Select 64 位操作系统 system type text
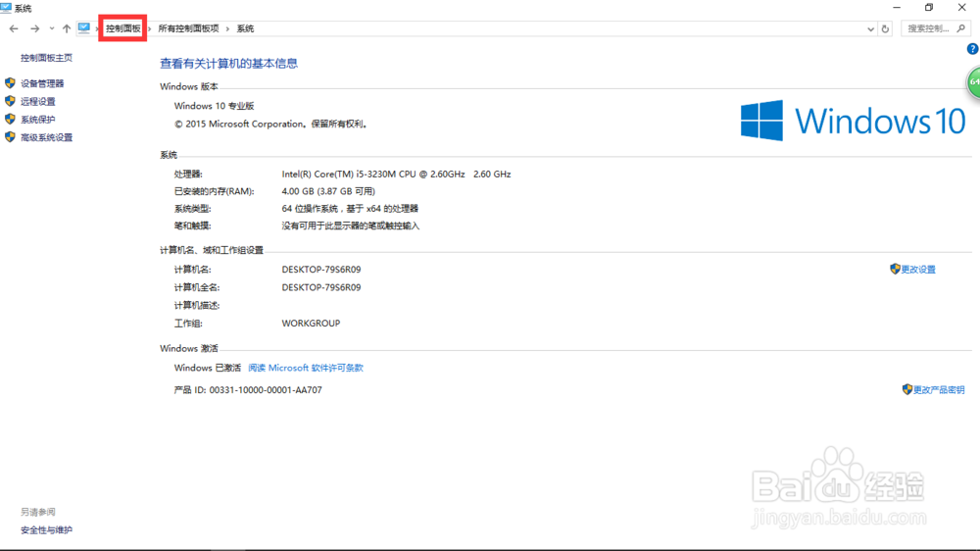Screen dimensions: 980x551 click(x=350, y=209)
